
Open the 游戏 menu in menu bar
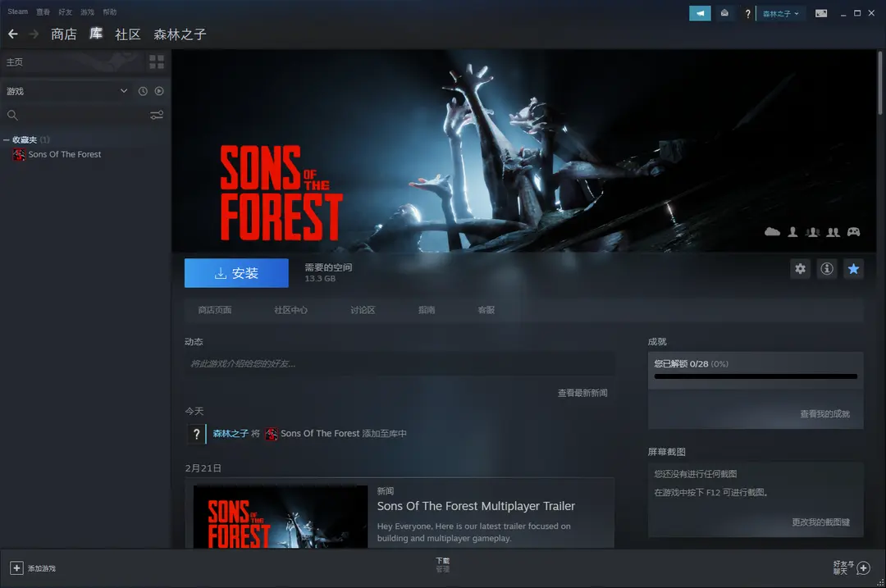click(87, 11)
